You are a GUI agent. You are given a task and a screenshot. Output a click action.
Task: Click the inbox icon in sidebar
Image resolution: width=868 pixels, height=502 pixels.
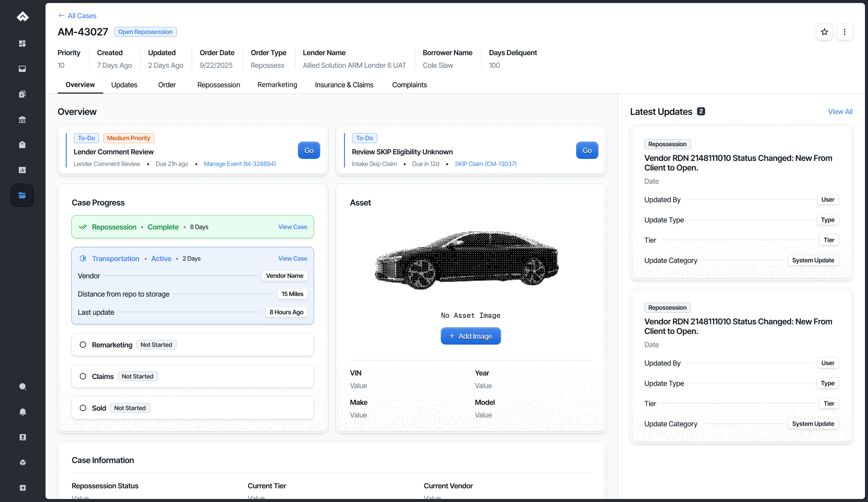click(22, 69)
